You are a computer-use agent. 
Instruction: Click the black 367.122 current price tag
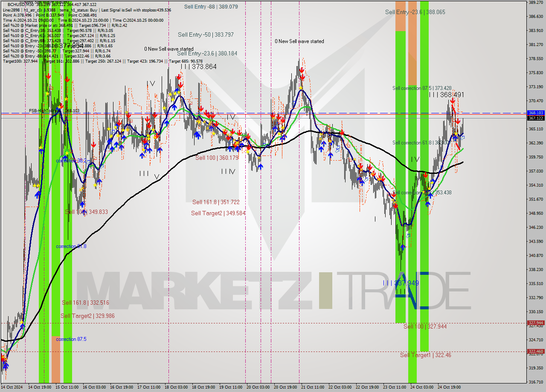pyautogui.click(x=536, y=118)
